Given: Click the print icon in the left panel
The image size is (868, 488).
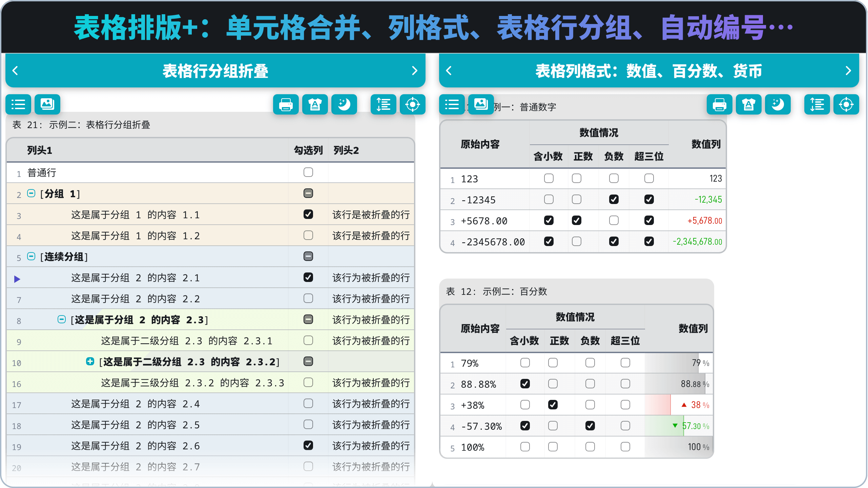Looking at the screenshot, I should (286, 104).
